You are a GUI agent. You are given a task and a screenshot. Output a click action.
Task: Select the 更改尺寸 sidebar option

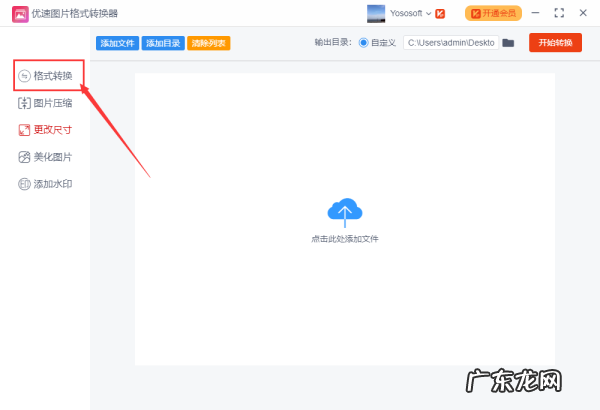[46, 130]
